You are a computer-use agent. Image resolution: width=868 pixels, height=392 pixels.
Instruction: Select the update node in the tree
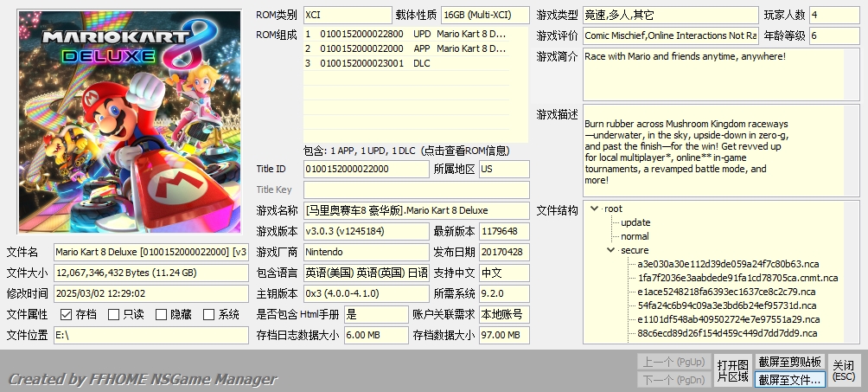point(635,222)
